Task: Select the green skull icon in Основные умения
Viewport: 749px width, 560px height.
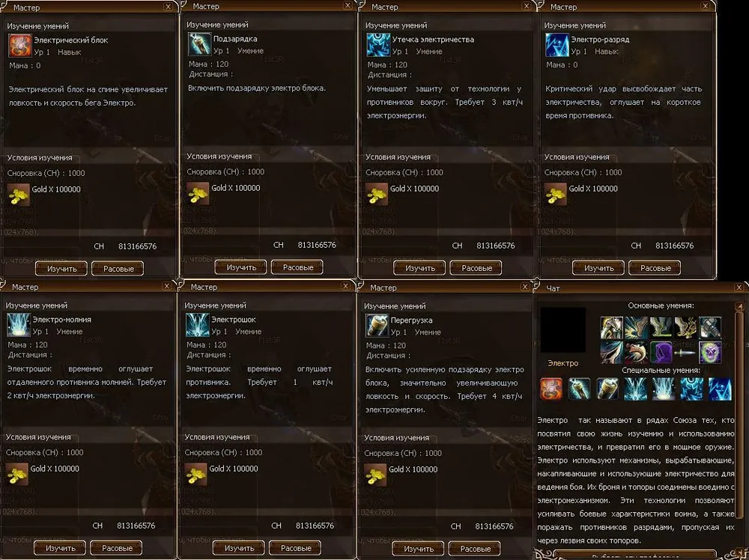Action: point(710,353)
